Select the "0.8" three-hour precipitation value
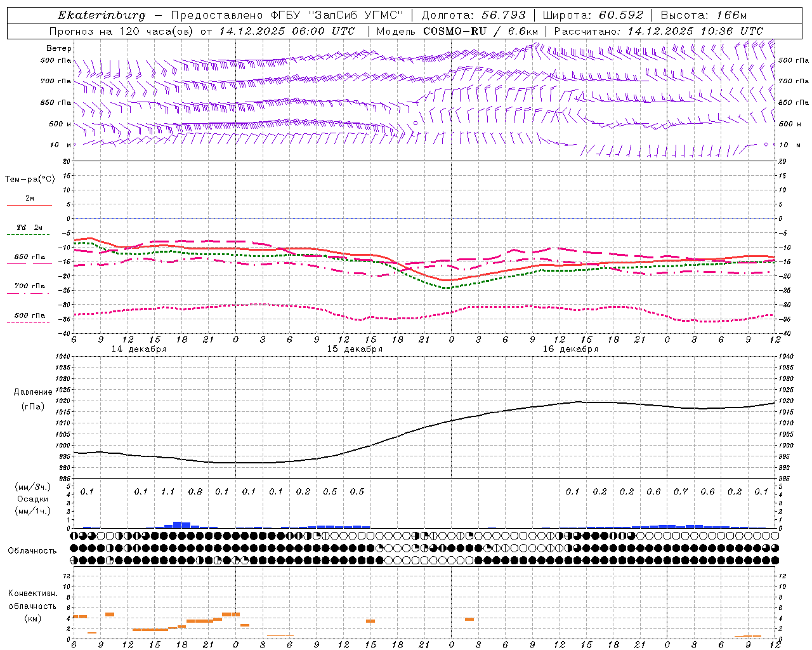The image size is (812, 650). click(x=195, y=492)
